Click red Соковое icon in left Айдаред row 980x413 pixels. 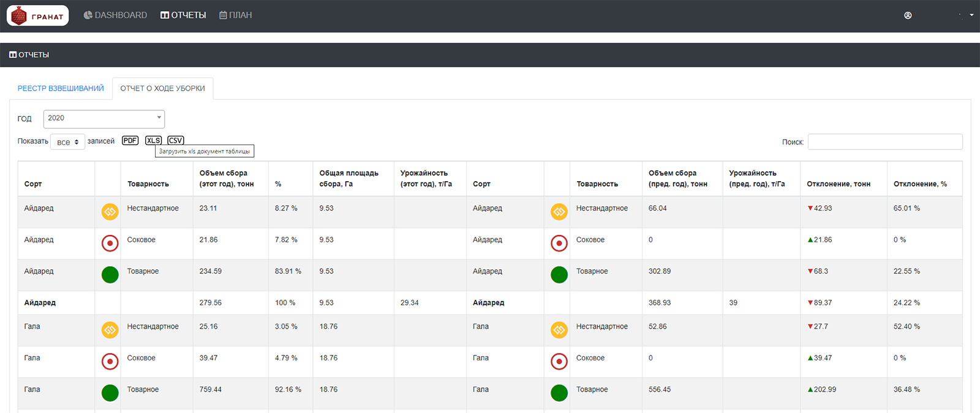[110, 244]
